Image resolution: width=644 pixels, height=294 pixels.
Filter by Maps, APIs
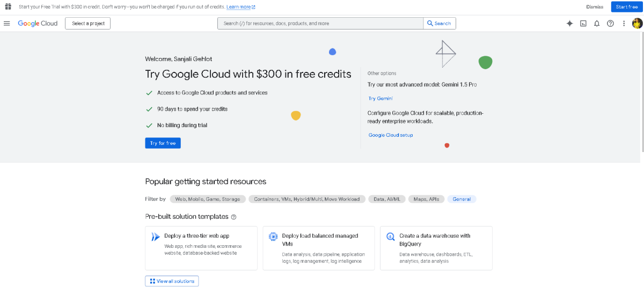[427, 199]
